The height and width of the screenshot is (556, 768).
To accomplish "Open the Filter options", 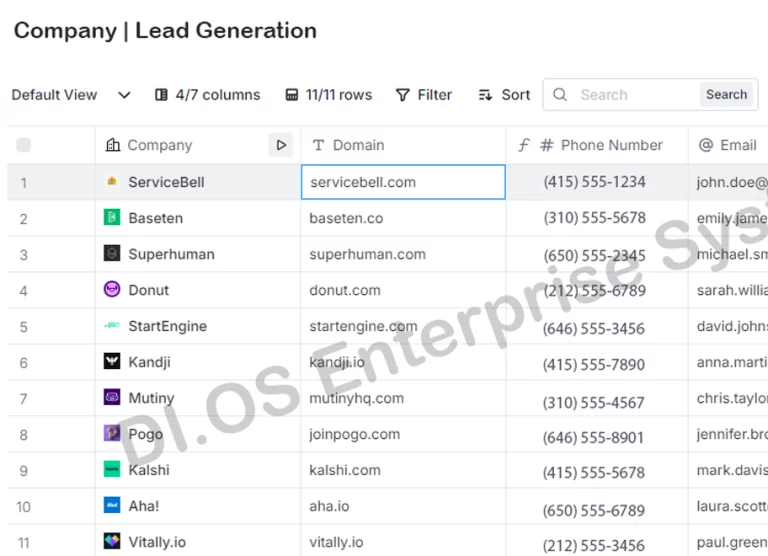I will pos(424,95).
